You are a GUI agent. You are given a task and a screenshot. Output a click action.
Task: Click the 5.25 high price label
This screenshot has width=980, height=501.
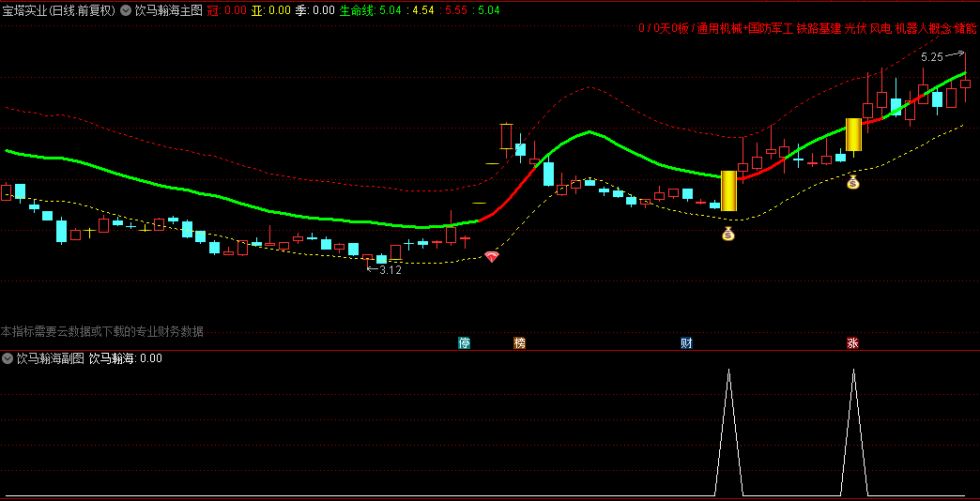[931, 57]
